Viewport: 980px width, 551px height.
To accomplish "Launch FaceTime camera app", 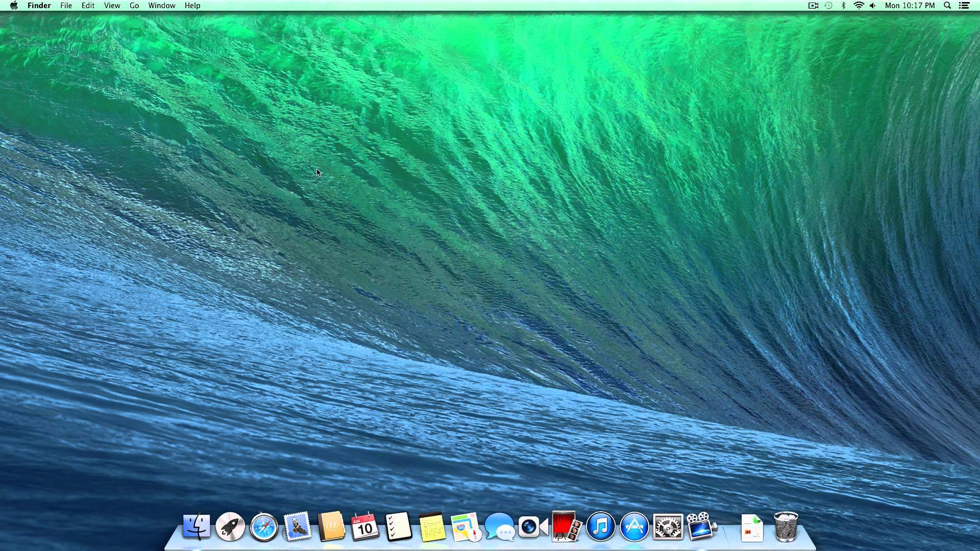I will [532, 527].
